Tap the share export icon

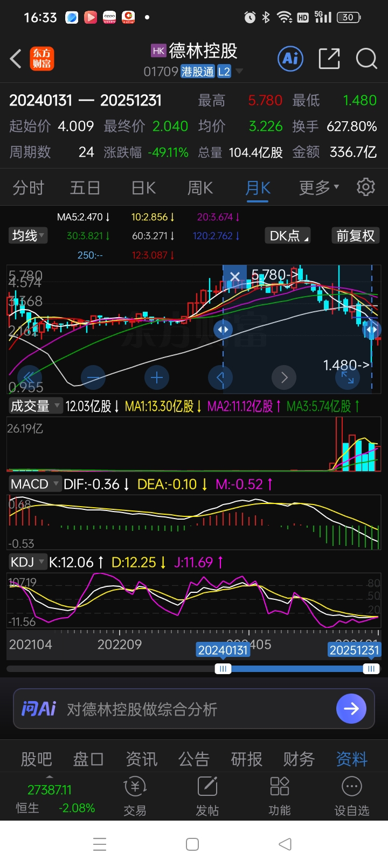[x=329, y=58]
